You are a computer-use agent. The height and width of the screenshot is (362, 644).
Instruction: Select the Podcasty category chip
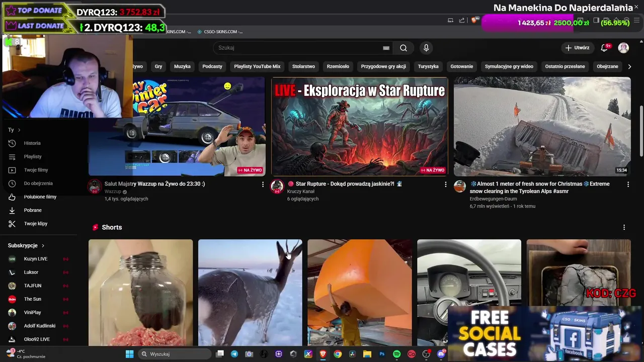pyautogui.click(x=212, y=66)
